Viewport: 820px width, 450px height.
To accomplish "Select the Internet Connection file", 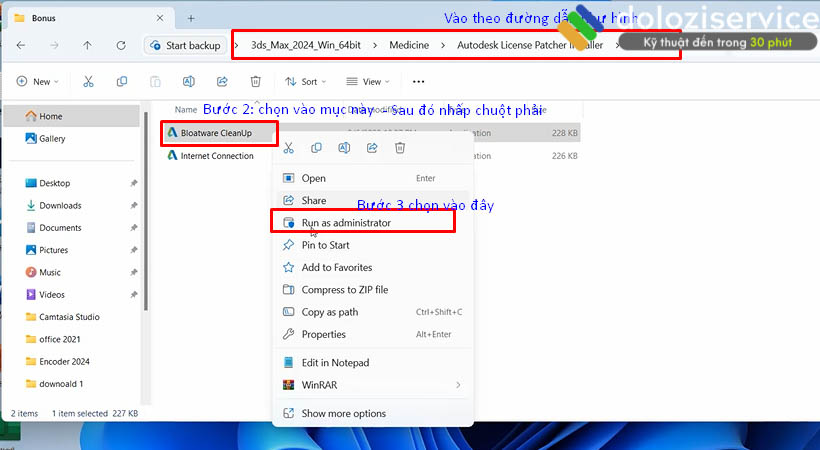I will pos(217,156).
